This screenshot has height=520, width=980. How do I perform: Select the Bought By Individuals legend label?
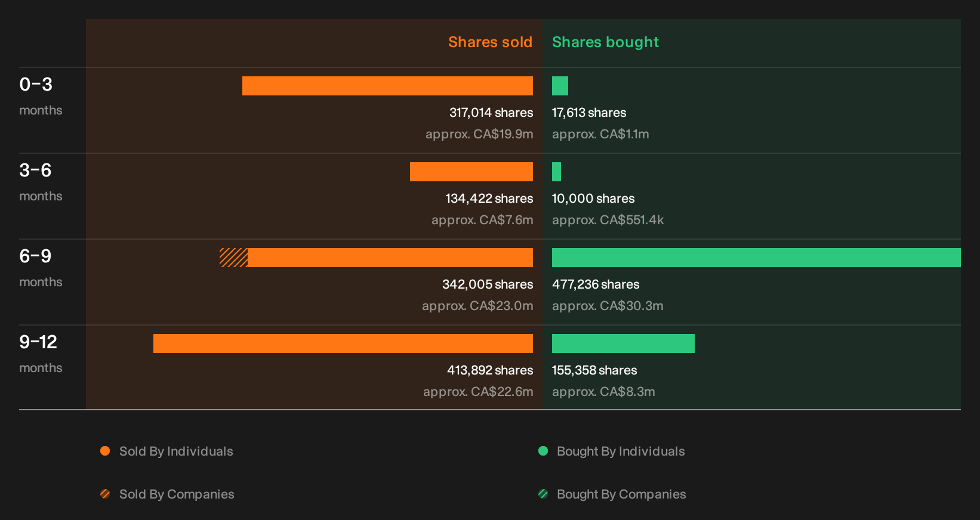(621, 451)
